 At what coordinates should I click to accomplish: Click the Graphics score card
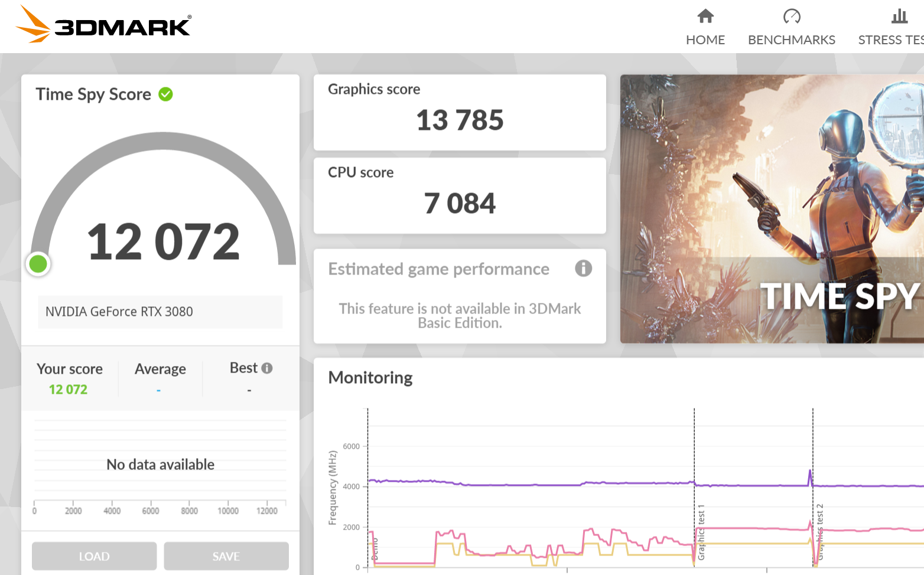460,112
